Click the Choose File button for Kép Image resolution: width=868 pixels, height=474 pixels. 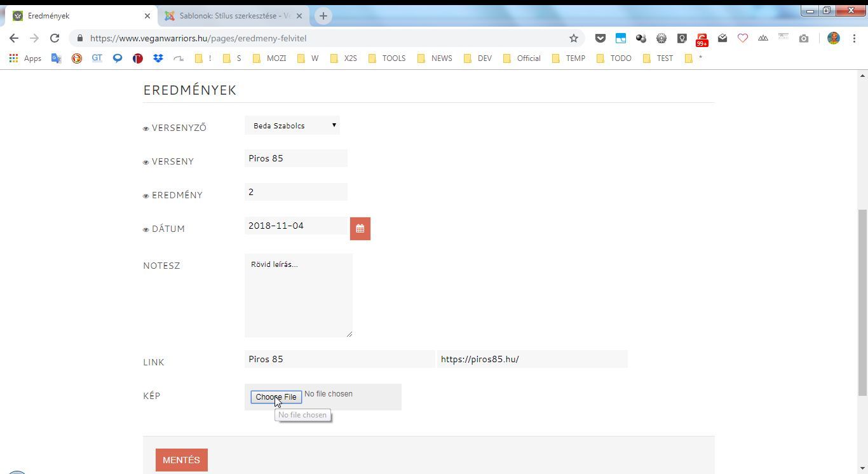pyautogui.click(x=276, y=396)
